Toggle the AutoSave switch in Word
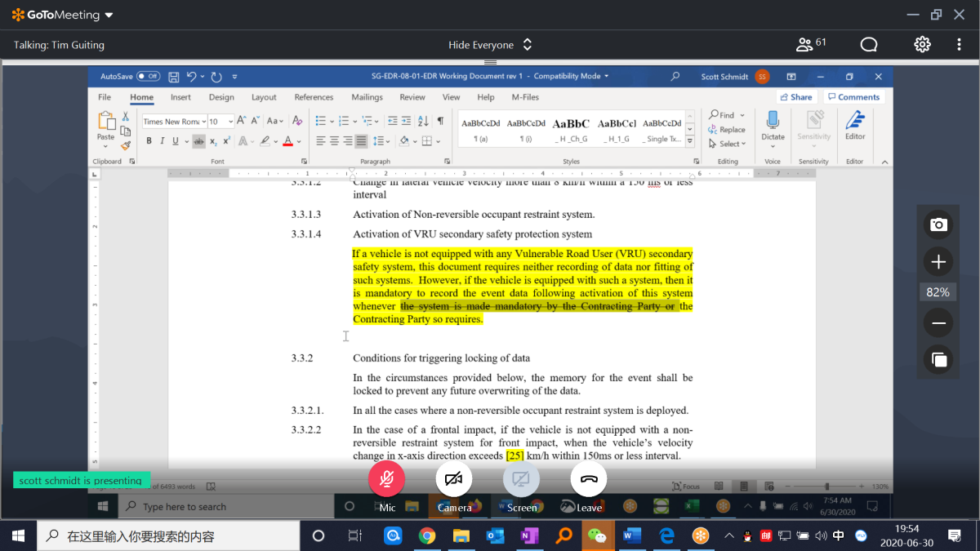 click(148, 77)
